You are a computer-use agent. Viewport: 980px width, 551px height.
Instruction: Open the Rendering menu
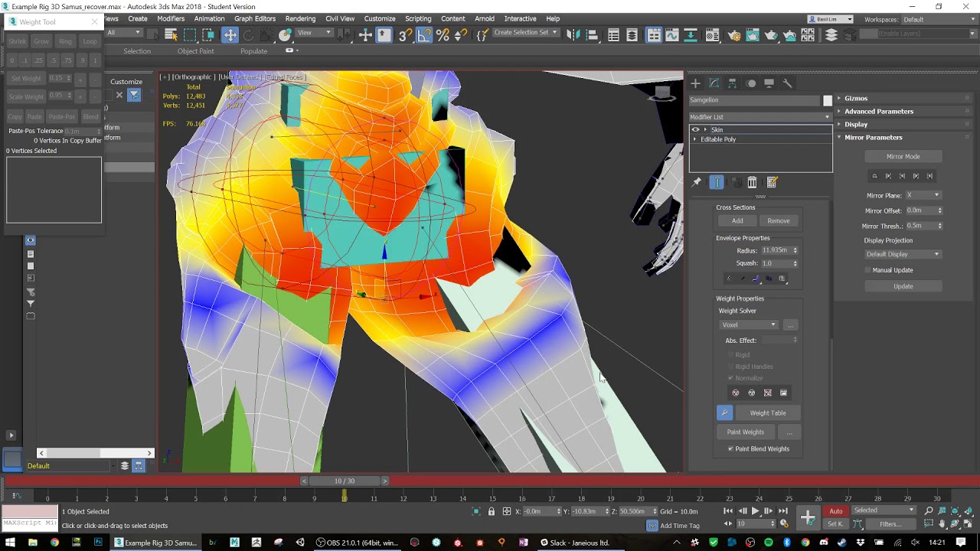pos(300,18)
